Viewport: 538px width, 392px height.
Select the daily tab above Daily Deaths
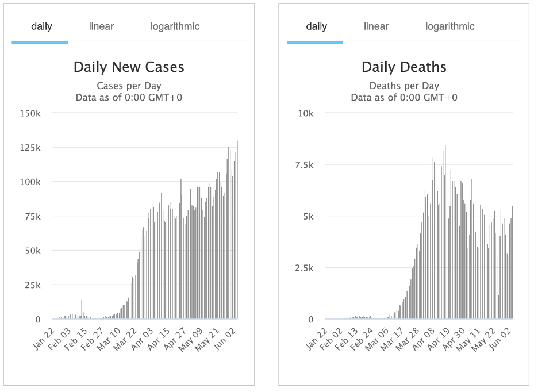point(316,26)
